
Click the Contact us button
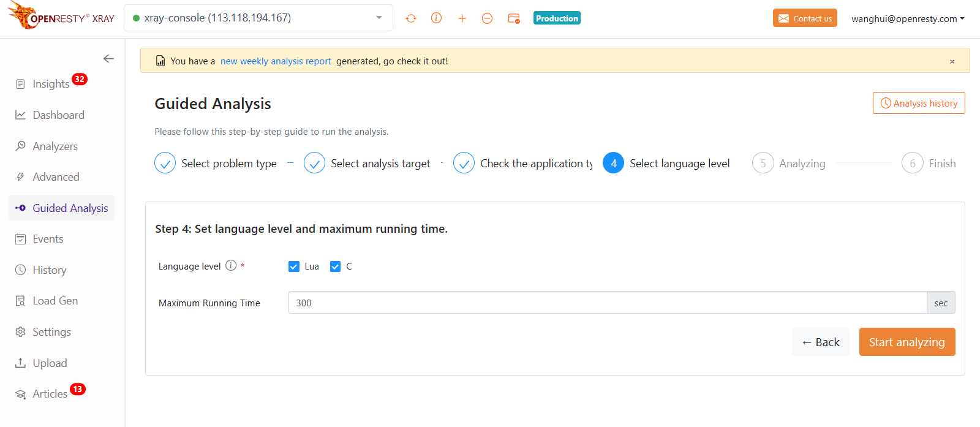coord(805,18)
